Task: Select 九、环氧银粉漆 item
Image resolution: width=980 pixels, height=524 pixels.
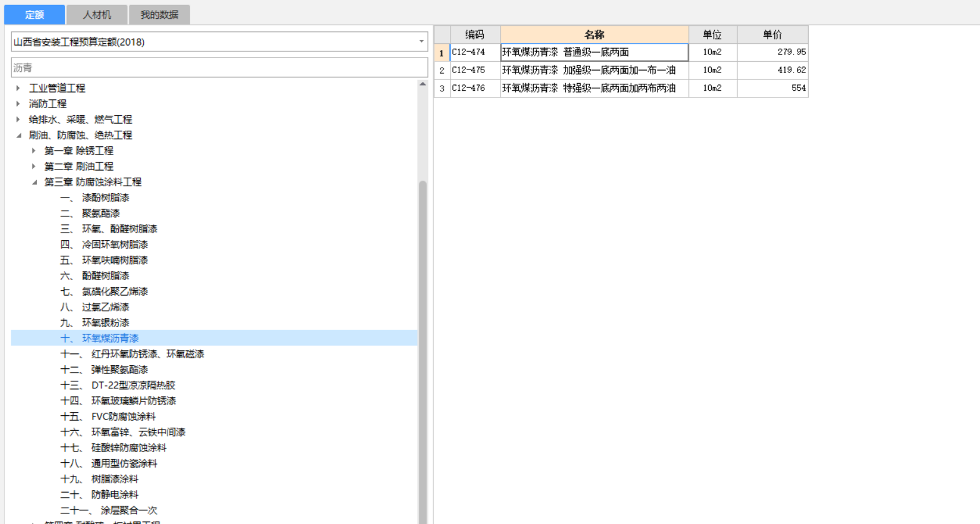Action: (95, 323)
